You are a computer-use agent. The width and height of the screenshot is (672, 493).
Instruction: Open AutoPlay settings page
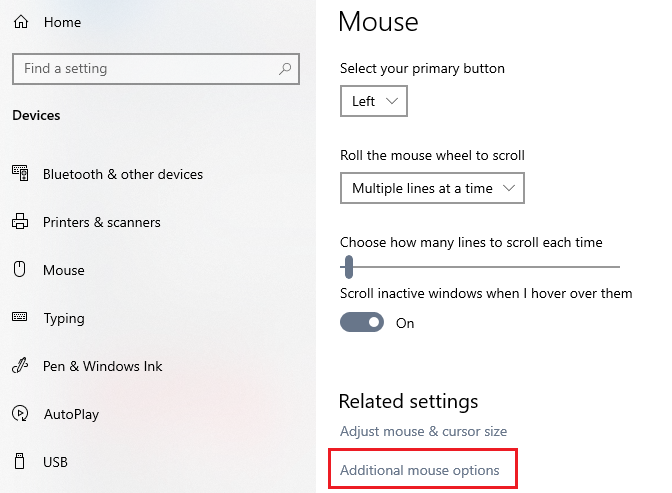click(71, 414)
